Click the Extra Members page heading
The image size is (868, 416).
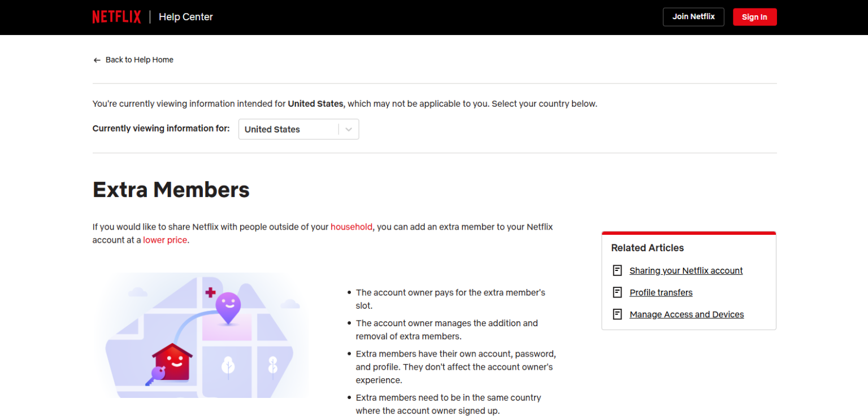tap(171, 190)
